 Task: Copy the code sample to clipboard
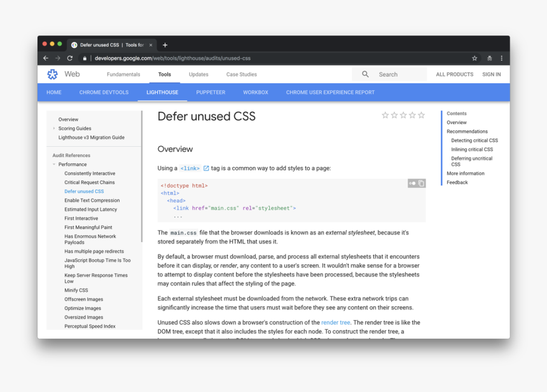422,183
